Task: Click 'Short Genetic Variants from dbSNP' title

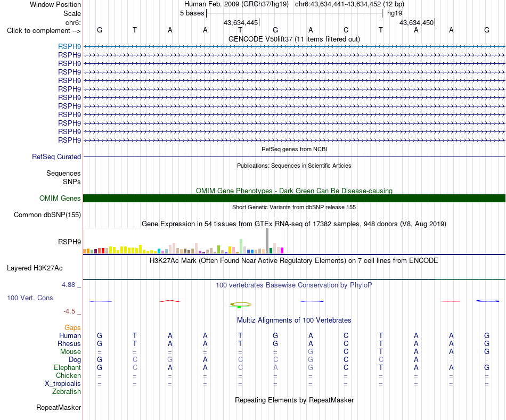Action: 294,207
